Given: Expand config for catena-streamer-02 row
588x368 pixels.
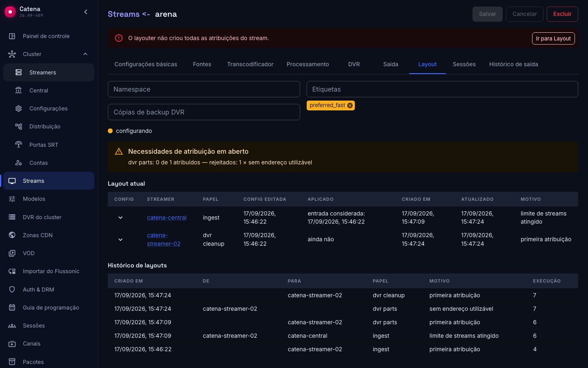Looking at the screenshot, I should pos(120,240).
